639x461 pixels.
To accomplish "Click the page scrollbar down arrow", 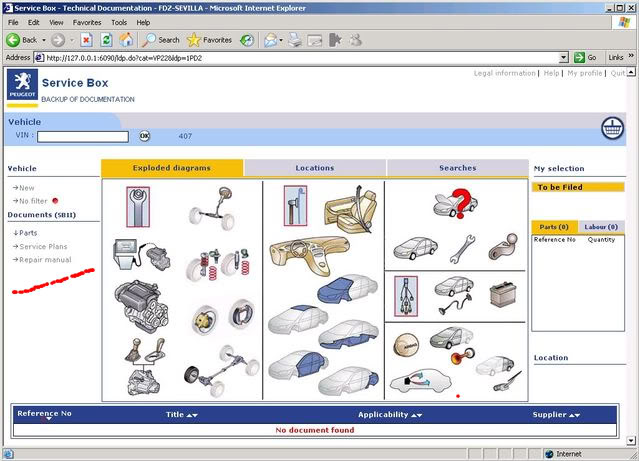I will pyautogui.click(x=631, y=440).
